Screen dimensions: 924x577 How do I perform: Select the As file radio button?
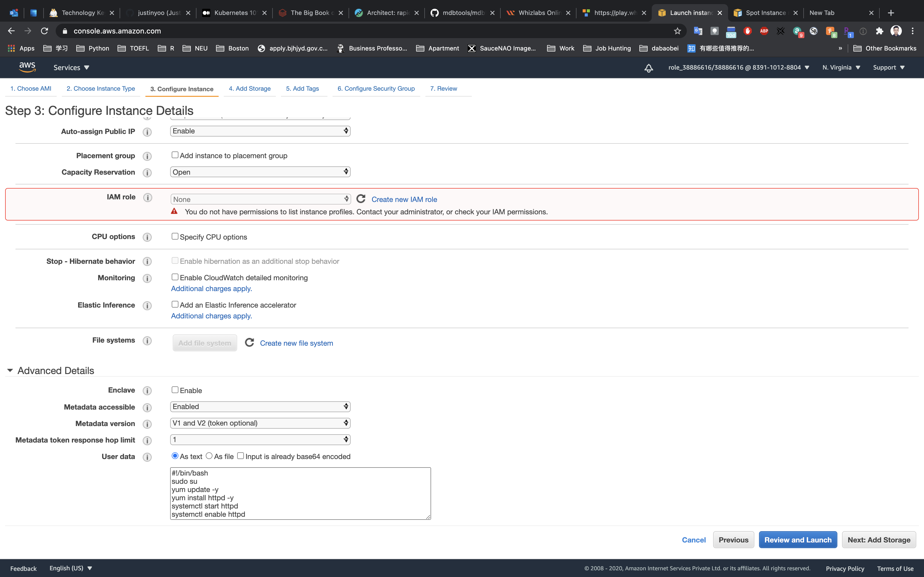(209, 456)
